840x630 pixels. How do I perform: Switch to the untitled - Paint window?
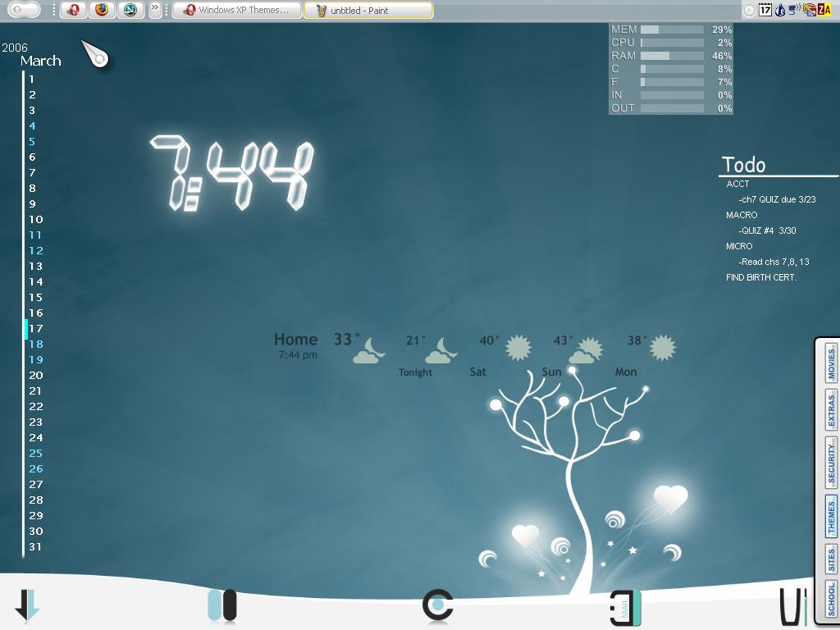tap(368, 10)
